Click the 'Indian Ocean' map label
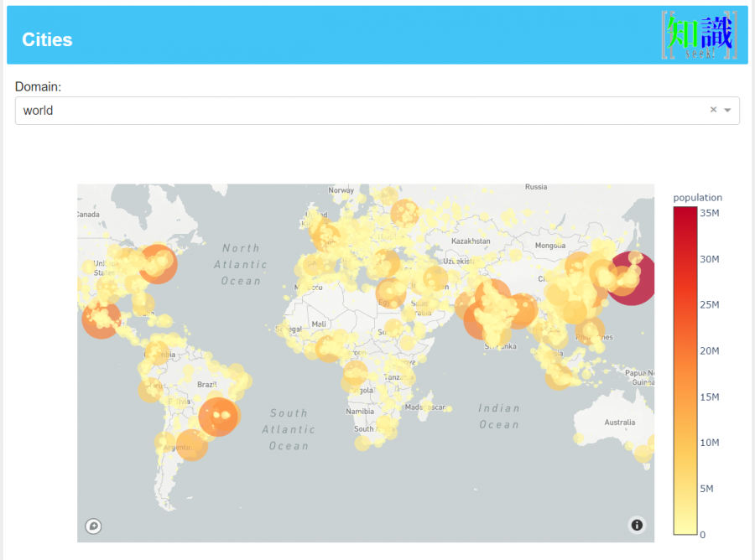The width and height of the screenshot is (755, 560). coord(499,416)
